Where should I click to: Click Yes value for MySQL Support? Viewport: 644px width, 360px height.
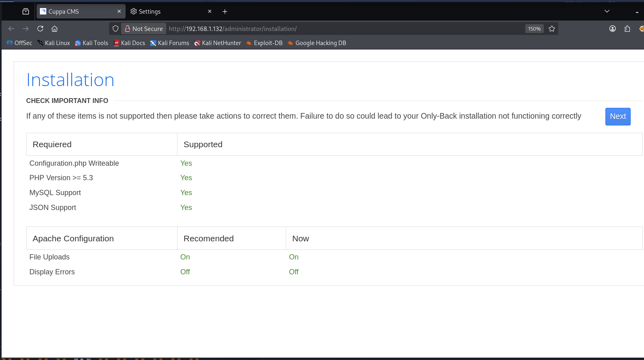186,193
